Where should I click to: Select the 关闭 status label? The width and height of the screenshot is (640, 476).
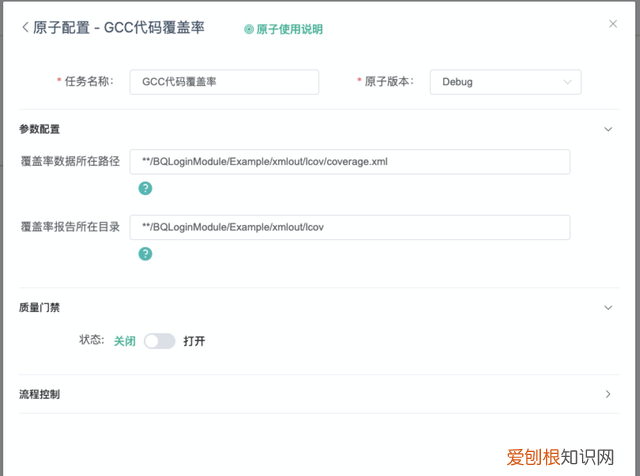click(x=124, y=341)
